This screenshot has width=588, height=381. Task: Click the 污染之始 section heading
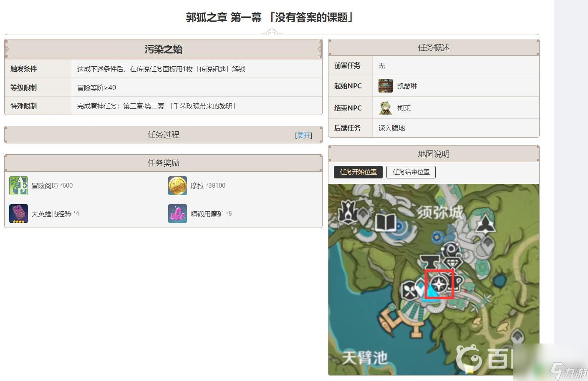[x=163, y=49]
